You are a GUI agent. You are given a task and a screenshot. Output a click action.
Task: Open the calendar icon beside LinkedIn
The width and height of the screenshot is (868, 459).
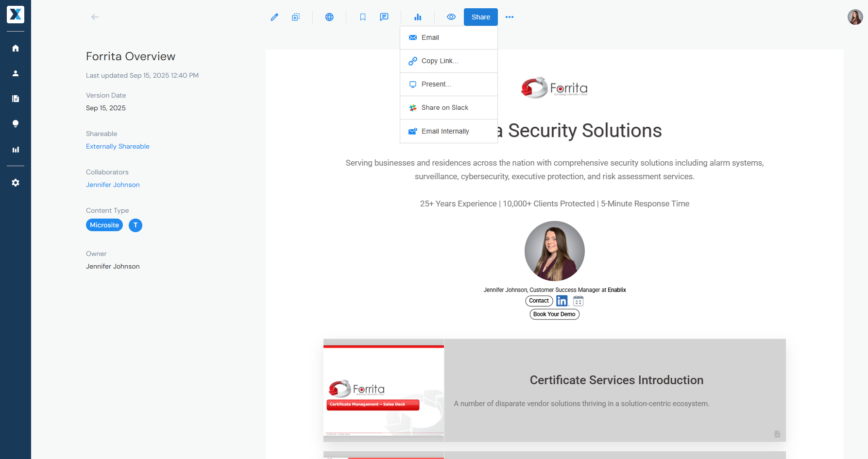[x=578, y=301]
